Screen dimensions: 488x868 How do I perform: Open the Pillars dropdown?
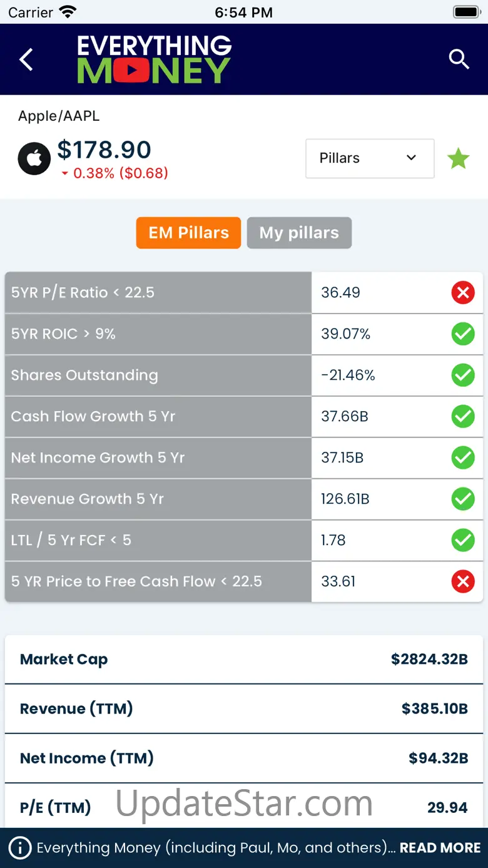(370, 158)
